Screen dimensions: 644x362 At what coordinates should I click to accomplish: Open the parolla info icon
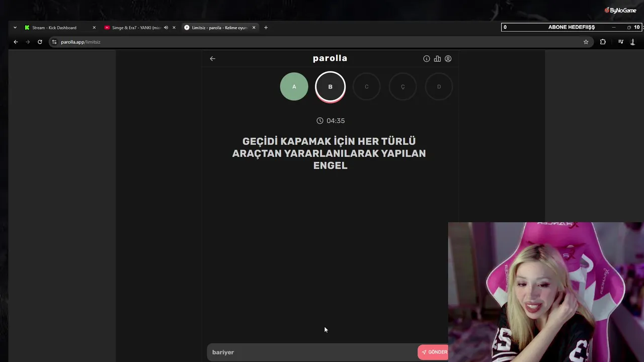[x=427, y=59]
